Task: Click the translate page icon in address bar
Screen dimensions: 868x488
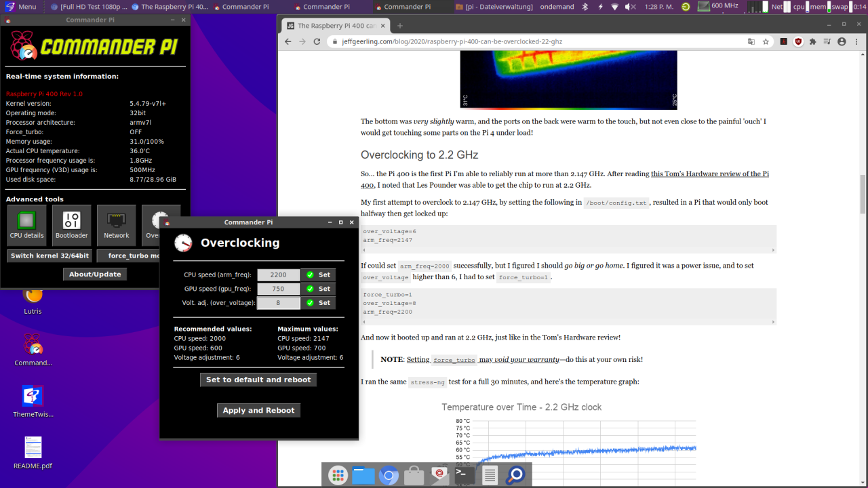Action: (751, 41)
